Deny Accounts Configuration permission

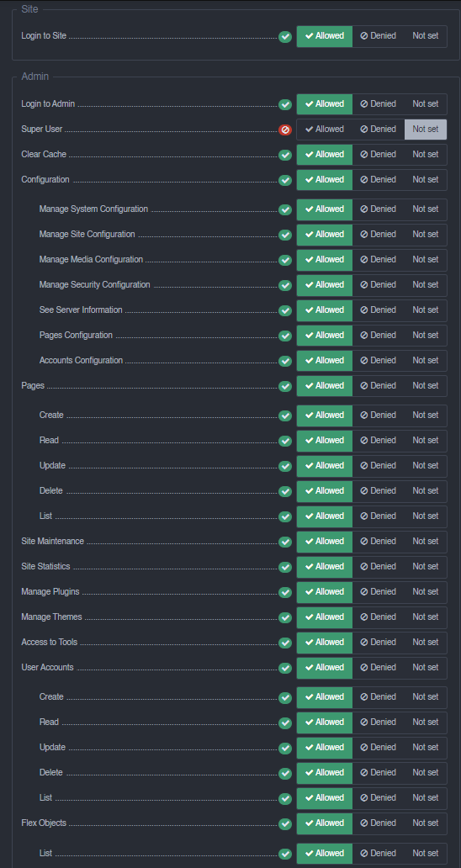pos(379,360)
